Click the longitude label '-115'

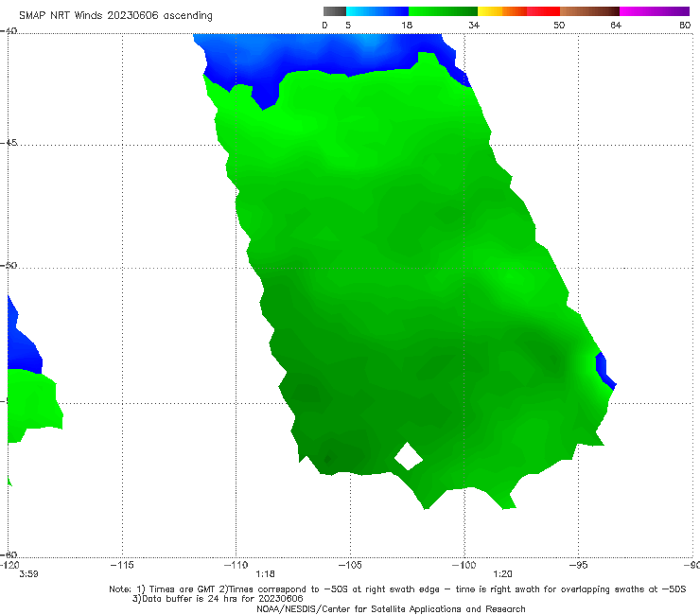(122, 565)
